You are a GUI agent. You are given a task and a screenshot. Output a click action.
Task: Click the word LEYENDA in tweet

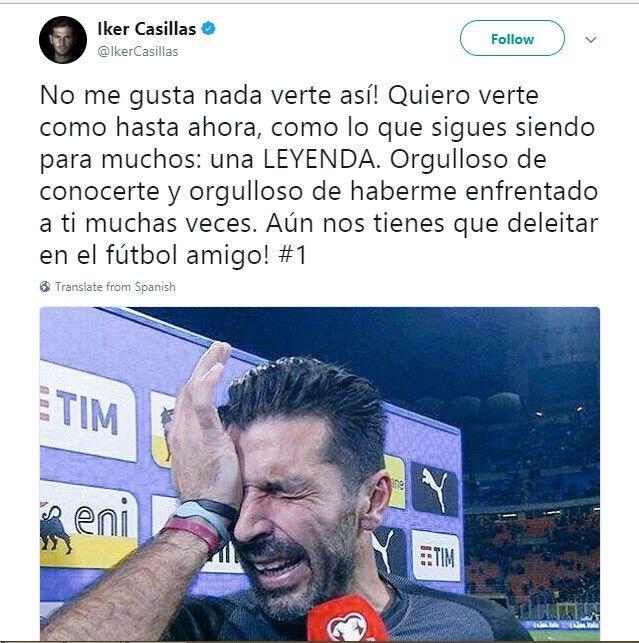click(x=319, y=159)
